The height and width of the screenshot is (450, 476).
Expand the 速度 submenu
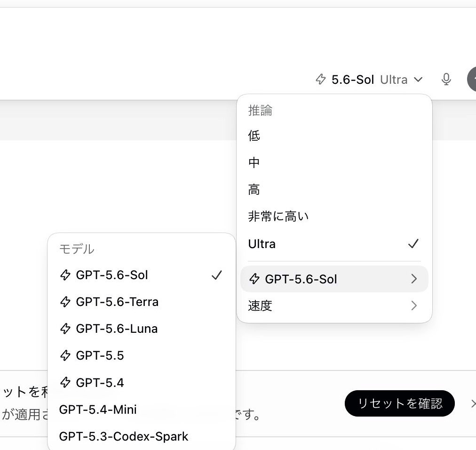pos(334,305)
